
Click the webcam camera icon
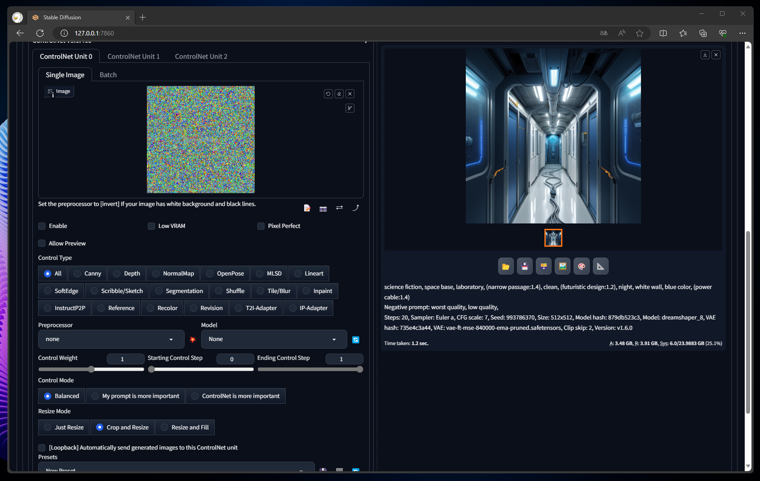(x=323, y=208)
